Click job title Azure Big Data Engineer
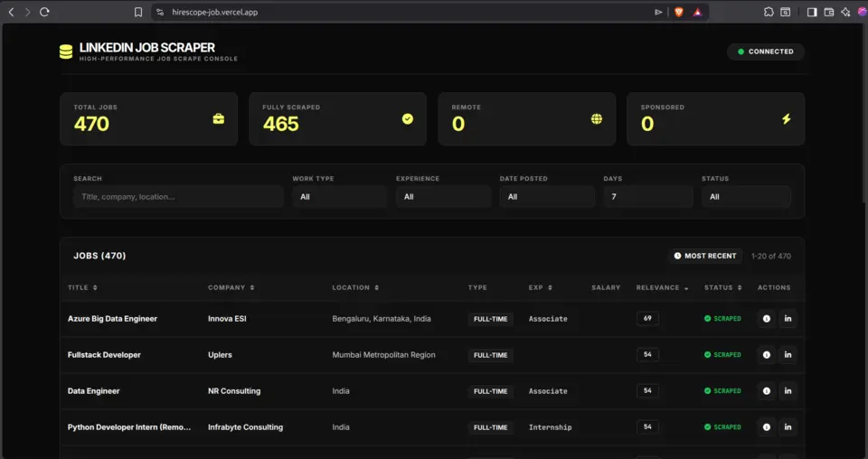The height and width of the screenshot is (459, 868). coord(112,319)
